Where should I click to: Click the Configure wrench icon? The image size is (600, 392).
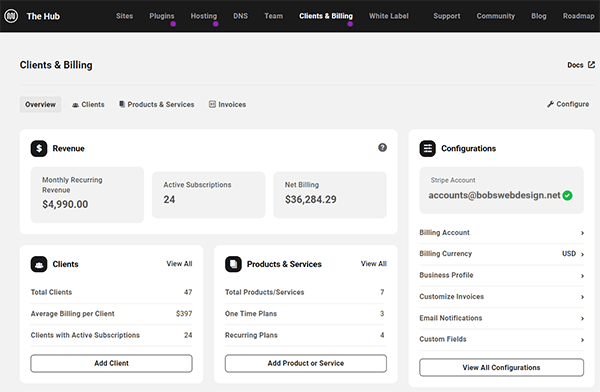(551, 104)
